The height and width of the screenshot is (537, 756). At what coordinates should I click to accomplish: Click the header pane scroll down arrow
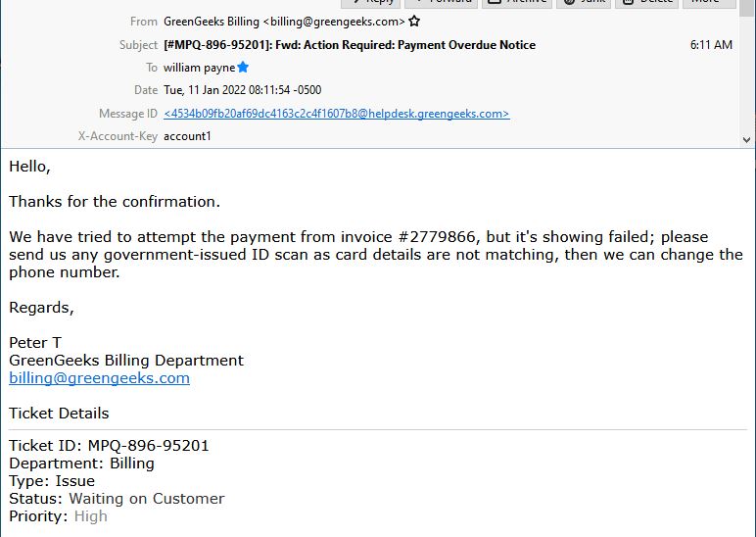tap(746, 140)
